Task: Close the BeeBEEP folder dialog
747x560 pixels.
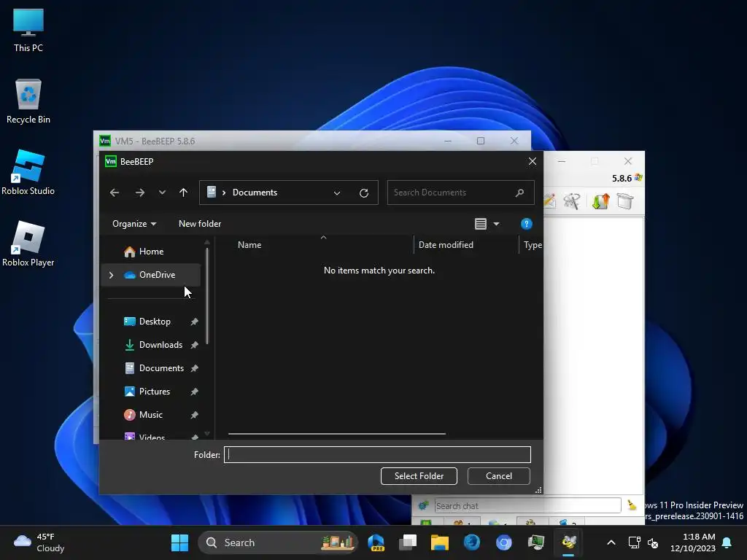Action: pos(533,161)
